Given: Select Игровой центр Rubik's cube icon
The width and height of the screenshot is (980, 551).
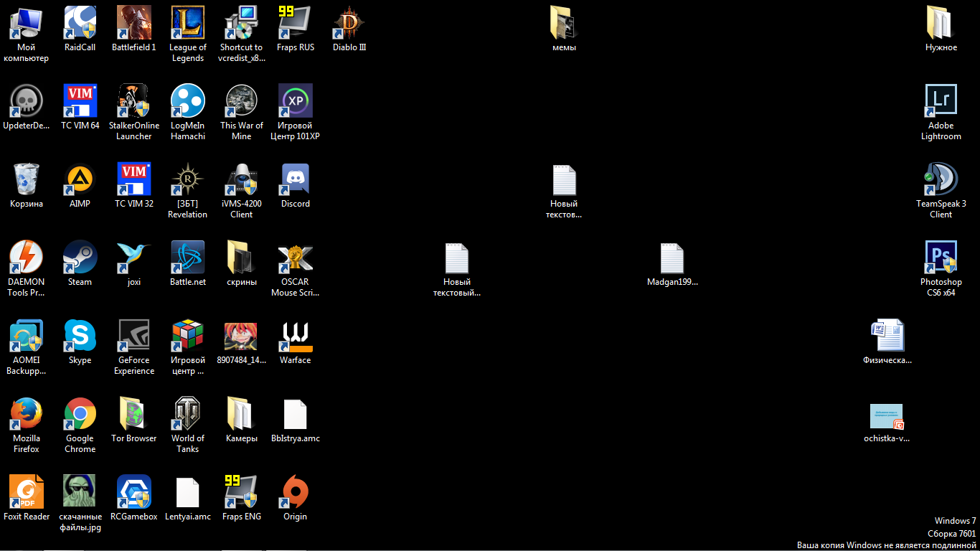Looking at the screenshot, I should 188,336.
